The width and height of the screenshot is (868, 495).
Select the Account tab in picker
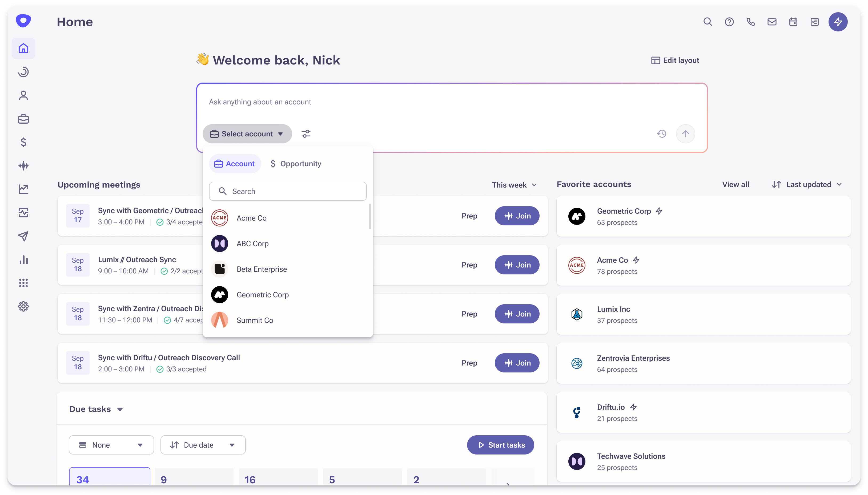(235, 164)
